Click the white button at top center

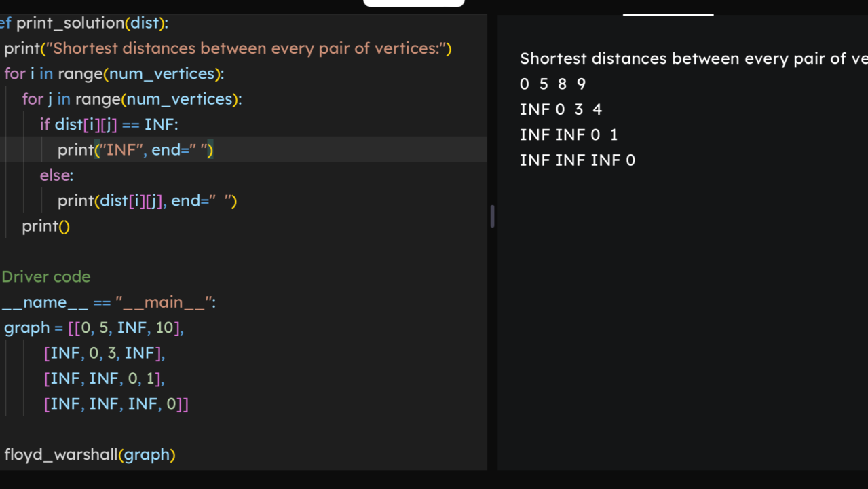(413, 3)
